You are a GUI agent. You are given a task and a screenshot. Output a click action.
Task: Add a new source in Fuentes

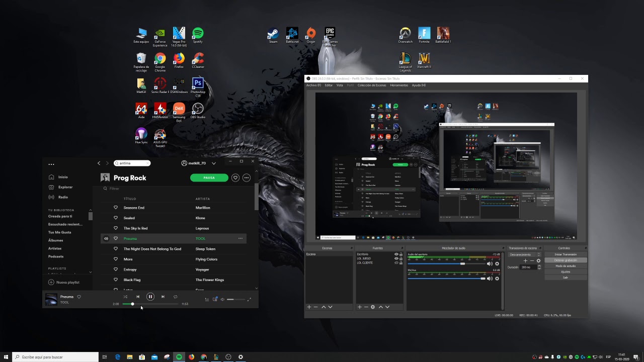click(359, 307)
